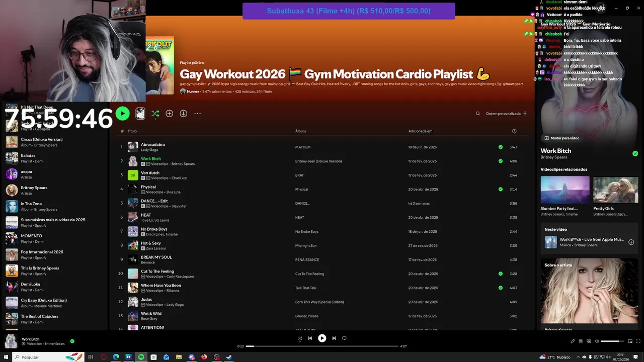Toggle shuffle in bottom playback controls

point(300,338)
